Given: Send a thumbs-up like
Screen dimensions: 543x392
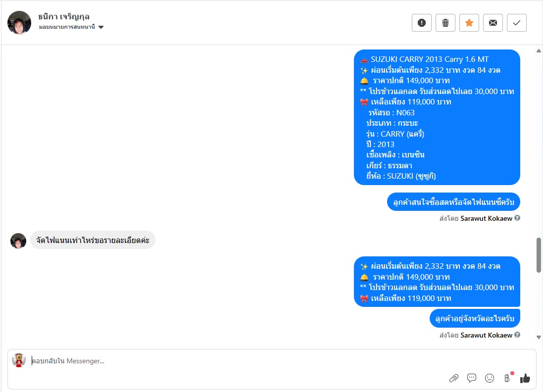Looking at the screenshot, I should point(525,378).
